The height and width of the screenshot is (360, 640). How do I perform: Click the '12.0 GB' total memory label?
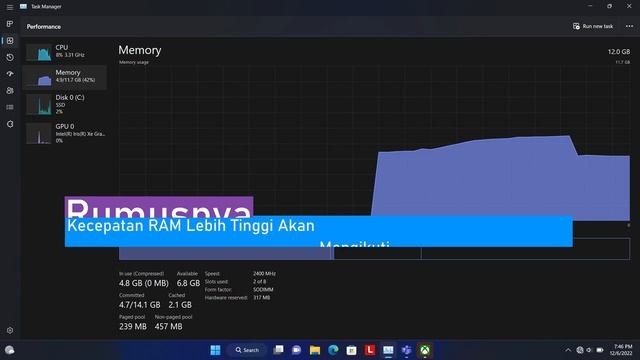(619, 52)
